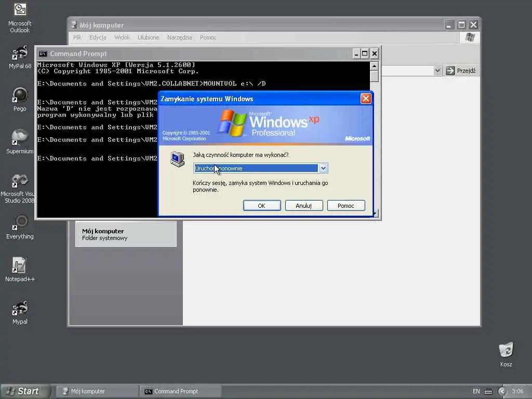Confirm restart with OK button
The height and width of the screenshot is (399, 532).
click(x=262, y=206)
